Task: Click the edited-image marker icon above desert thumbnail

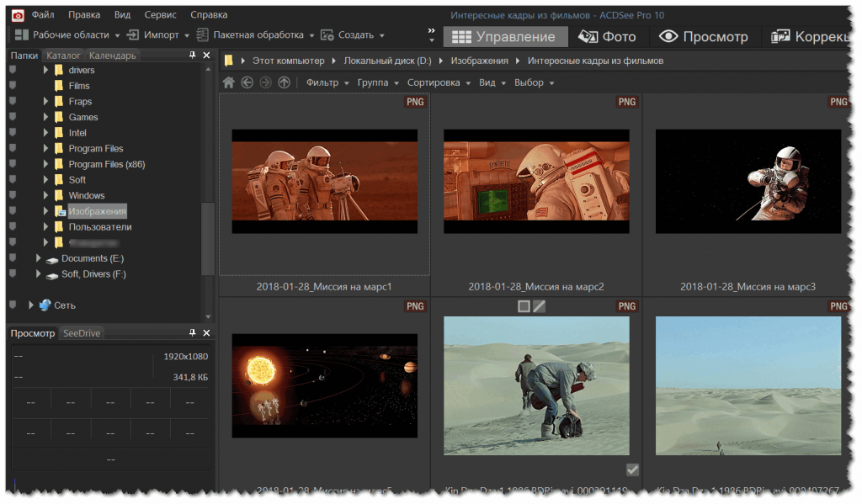Action: pyautogui.click(x=540, y=306)
